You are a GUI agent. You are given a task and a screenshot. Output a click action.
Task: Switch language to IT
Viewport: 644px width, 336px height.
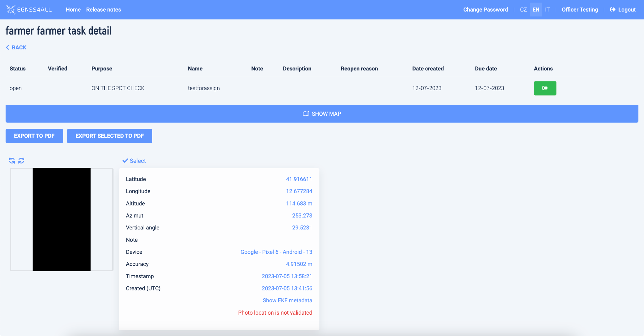pyautogui.click(x=547, y=10)
